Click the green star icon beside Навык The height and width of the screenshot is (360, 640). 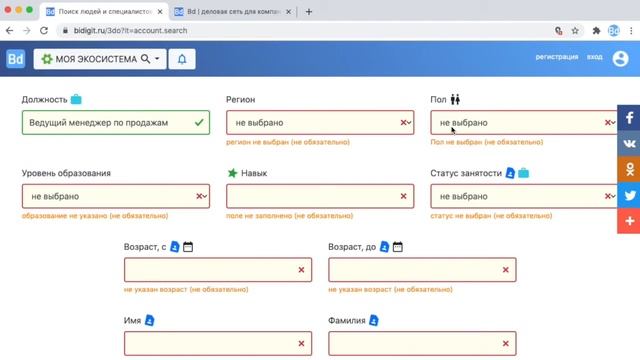(232, 173)
